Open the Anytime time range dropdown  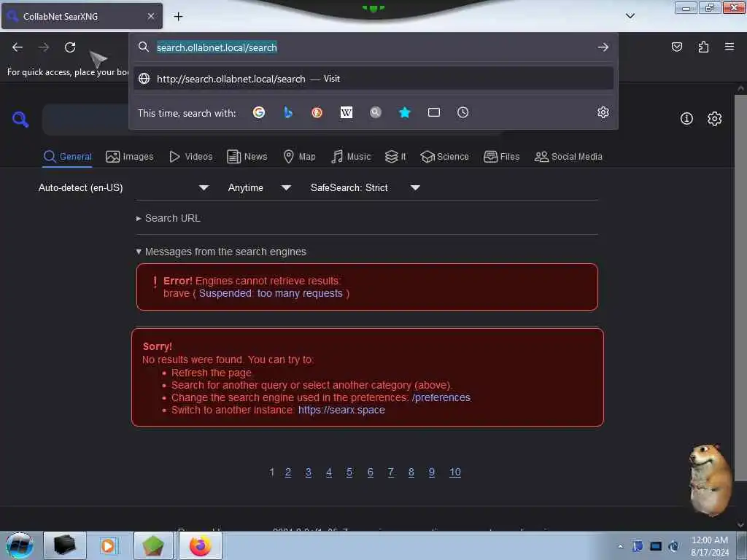[x=259, y=187]
